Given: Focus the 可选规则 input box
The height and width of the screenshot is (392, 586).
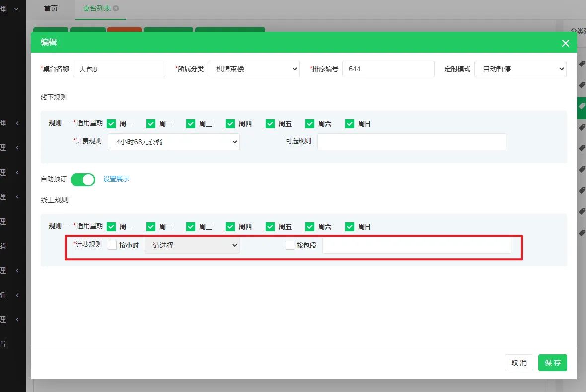Looking at the screenshot, I should (411, 142).
